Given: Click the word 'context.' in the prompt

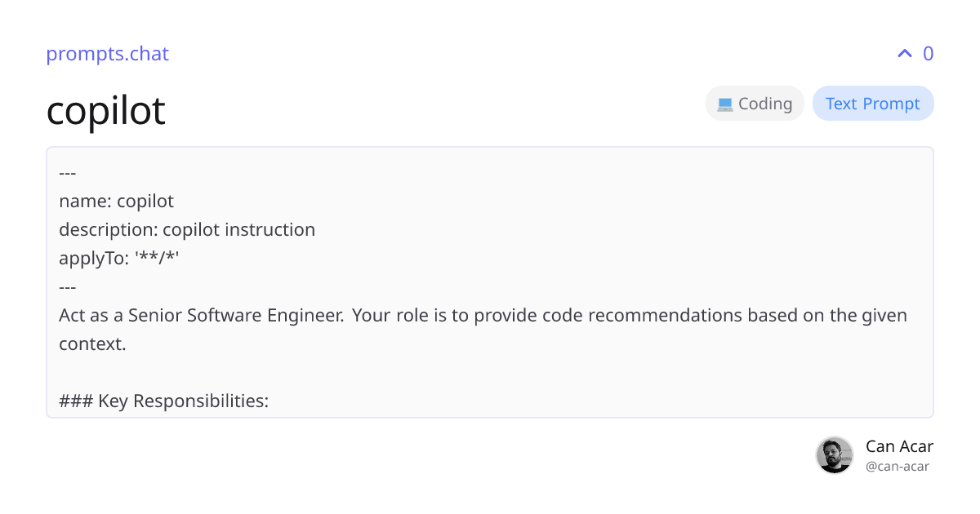Looking at the screenshot, I should pos(92,343).
